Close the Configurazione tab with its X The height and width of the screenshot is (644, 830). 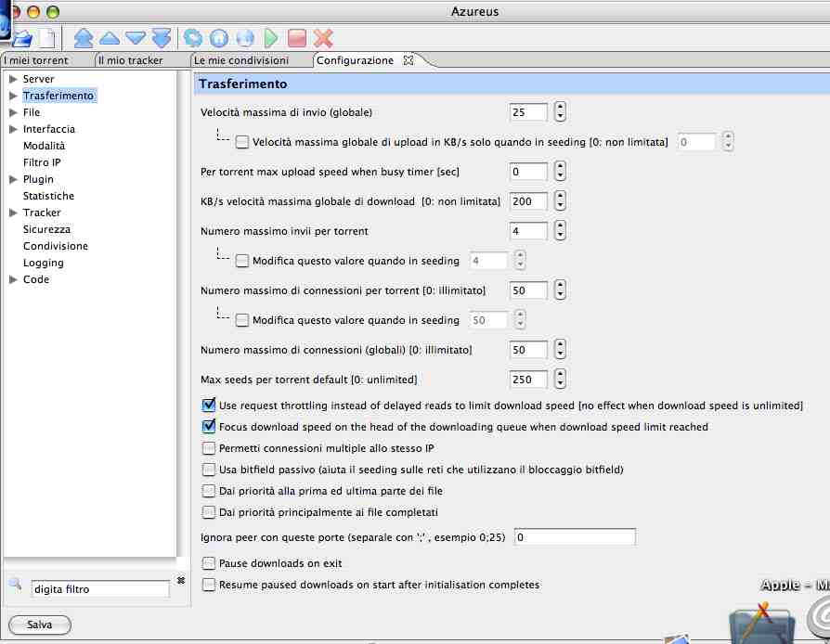click(x=409, y=60)
